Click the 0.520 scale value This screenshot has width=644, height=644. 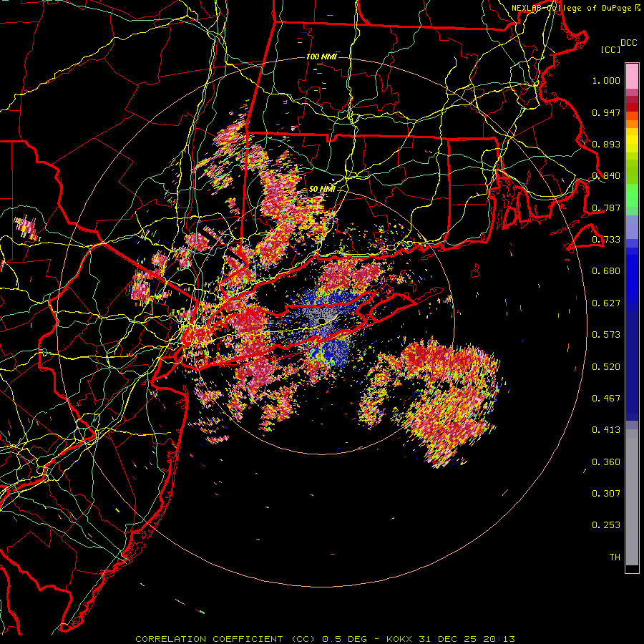[x=606, y=366]
